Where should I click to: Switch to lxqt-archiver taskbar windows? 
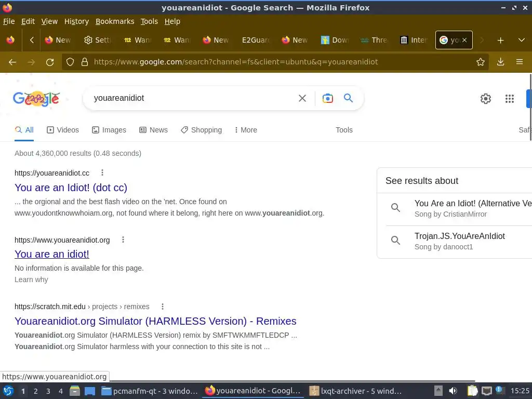click(355, 391)
